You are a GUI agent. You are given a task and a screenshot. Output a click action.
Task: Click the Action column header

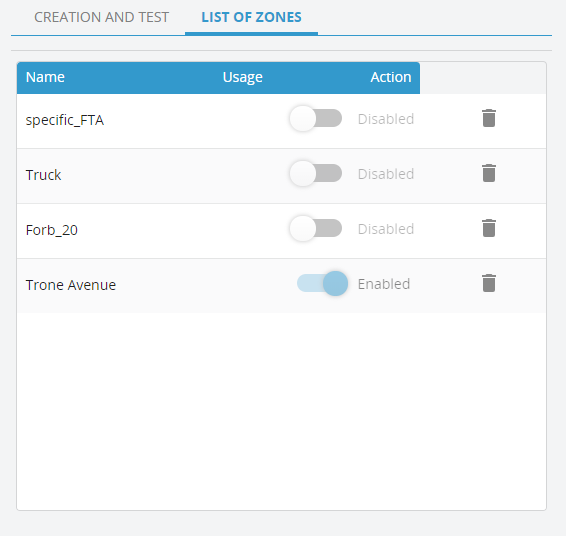pyautogui.click(x=391, y=77)
